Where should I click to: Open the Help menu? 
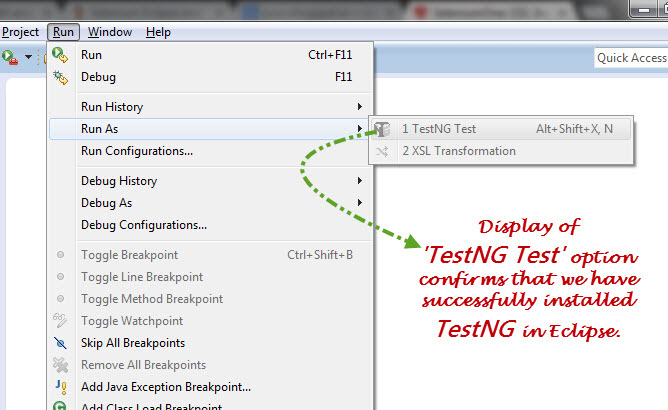pyautogui.click(x=158, y=32)
